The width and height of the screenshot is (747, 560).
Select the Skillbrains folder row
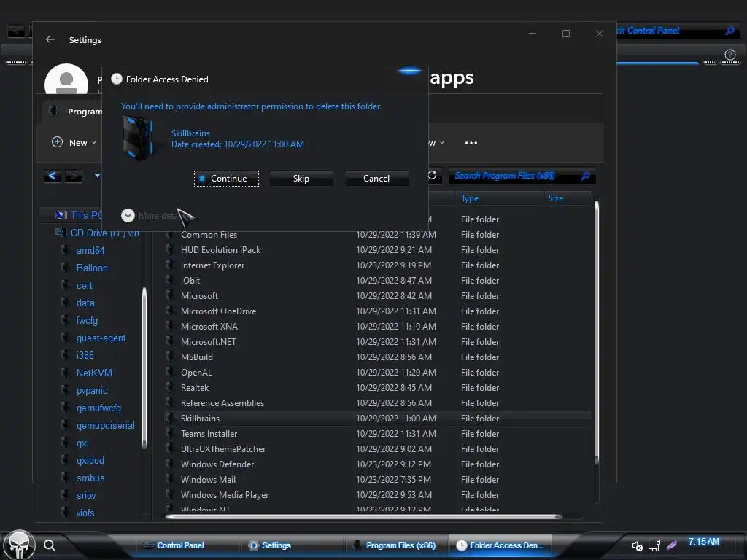pos(379,418)
